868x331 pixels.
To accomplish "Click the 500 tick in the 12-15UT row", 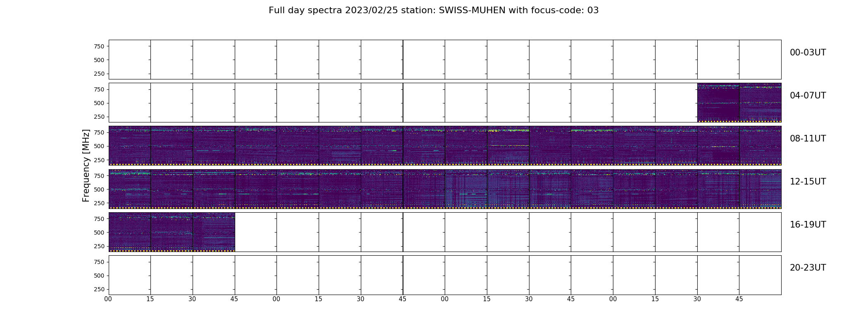I will point(99,189).
